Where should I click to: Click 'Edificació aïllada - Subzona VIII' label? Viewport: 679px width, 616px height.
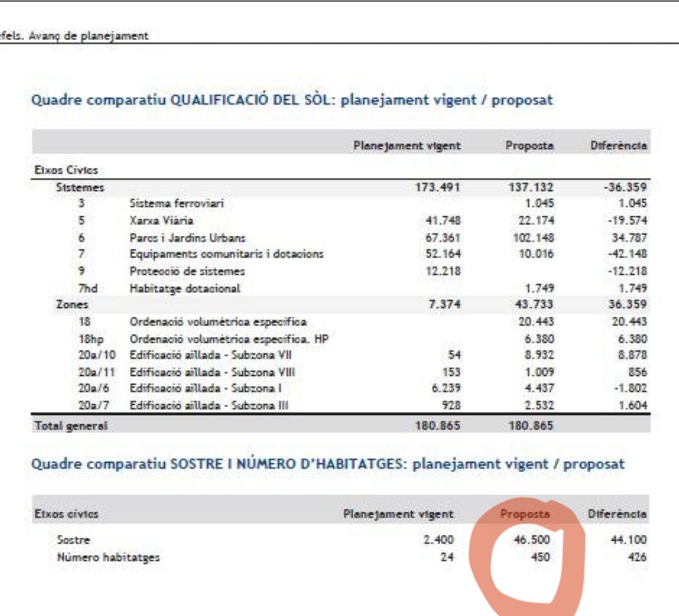pos(213,372)
